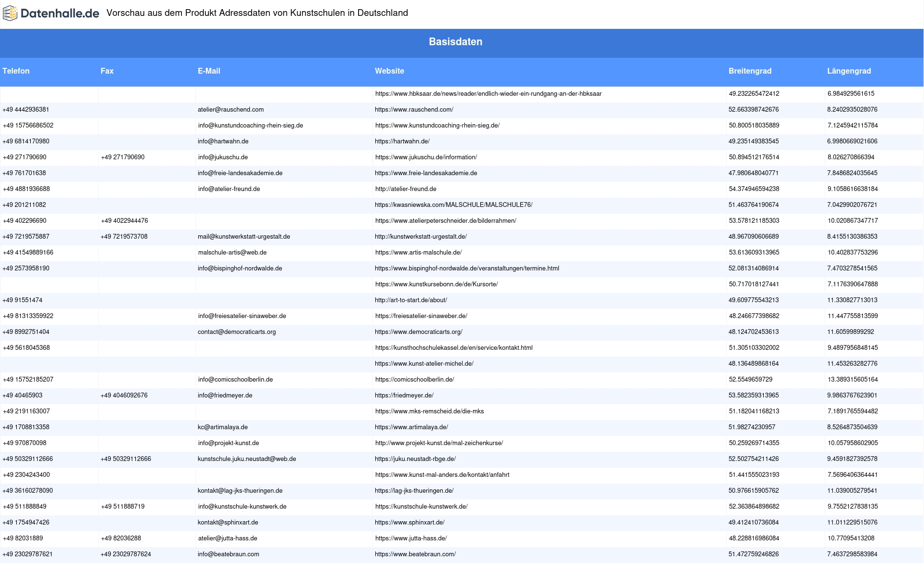Screen dimensions: 924x563
Task: Select fax number +49 4022944476
Action: click(x=125, y=221)
